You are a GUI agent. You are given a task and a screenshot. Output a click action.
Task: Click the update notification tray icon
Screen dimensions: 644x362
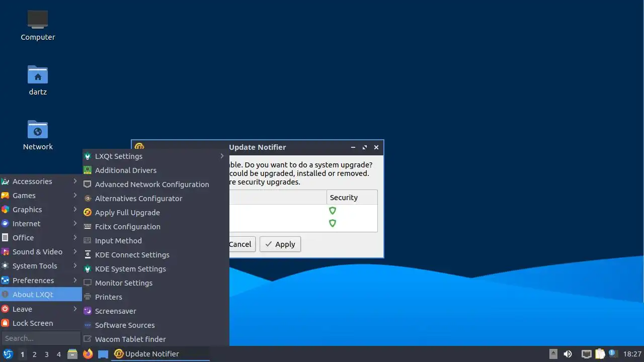click(613, 353)
